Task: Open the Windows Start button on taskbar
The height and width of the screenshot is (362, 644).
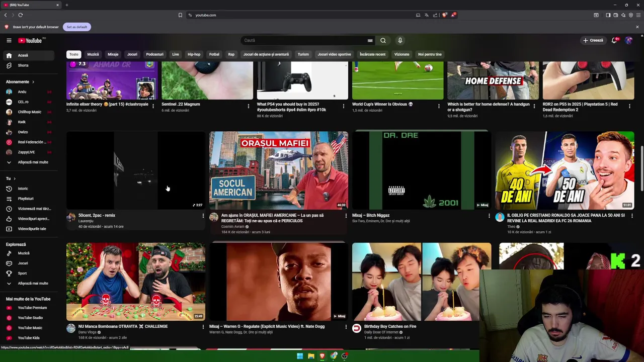Action: click(300, 356)
